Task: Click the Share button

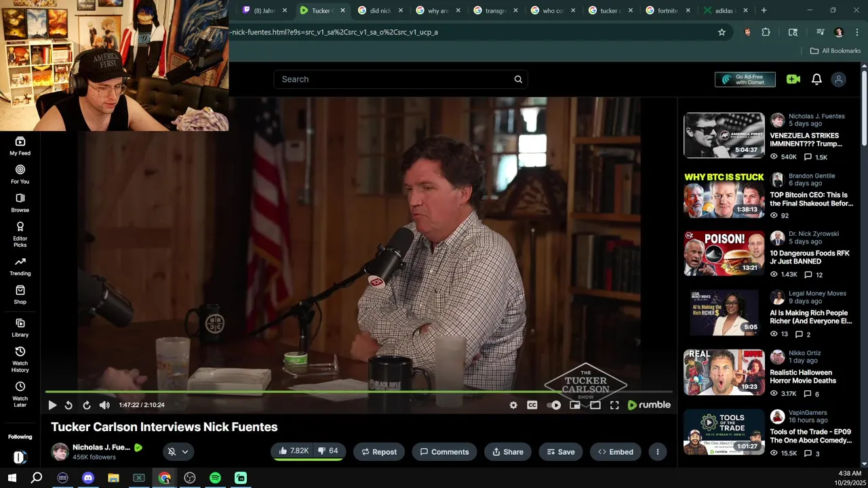Action: coord(508,452)
